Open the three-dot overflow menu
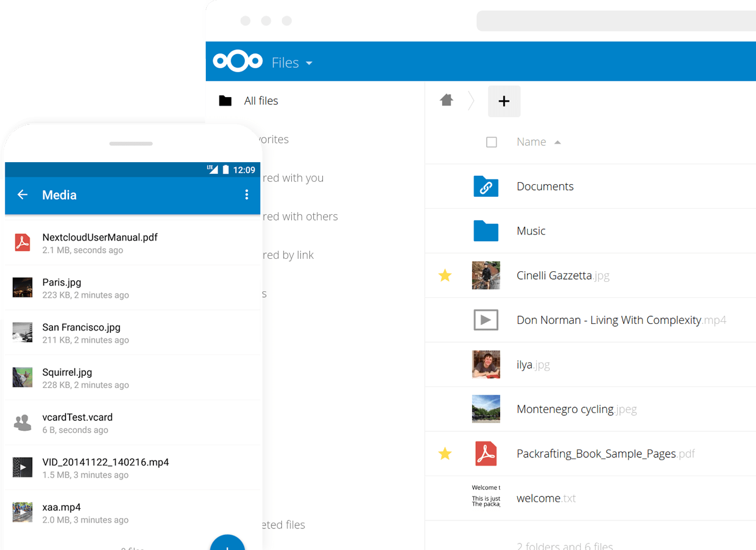 [246, 195]
